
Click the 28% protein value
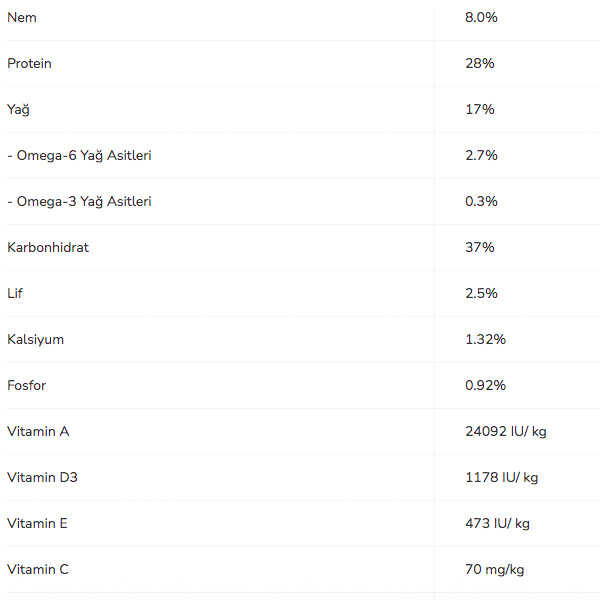coord(480,64)
